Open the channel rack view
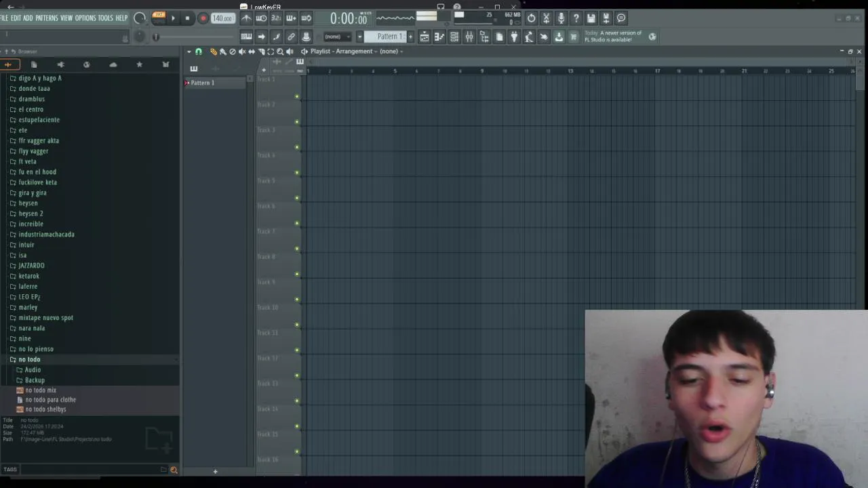 pos(454,37)
